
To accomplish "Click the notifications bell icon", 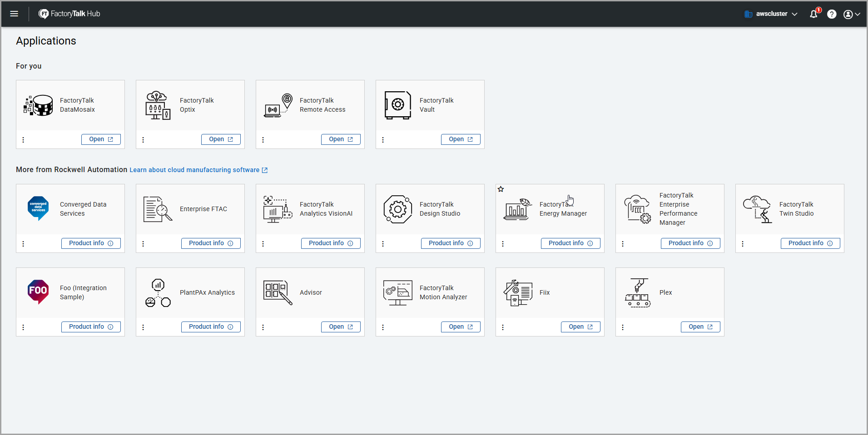I will point(813,14).
